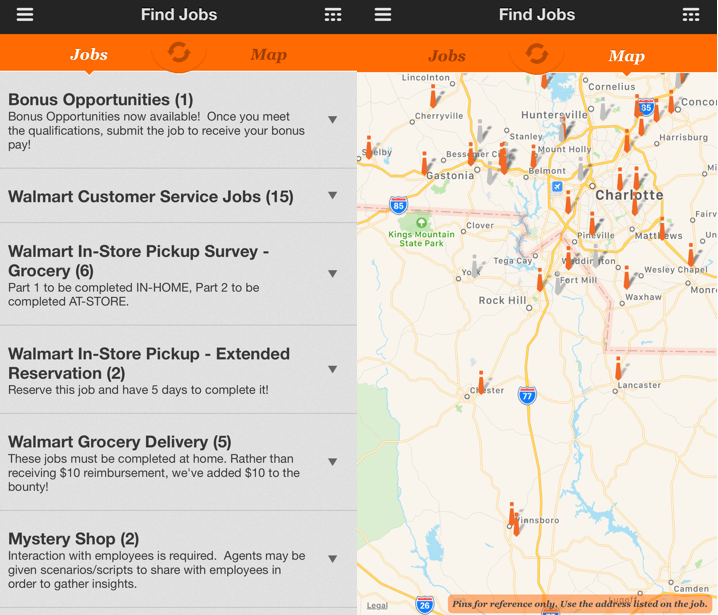Tap orange job pin near Pineville

(x=592, y=223)
